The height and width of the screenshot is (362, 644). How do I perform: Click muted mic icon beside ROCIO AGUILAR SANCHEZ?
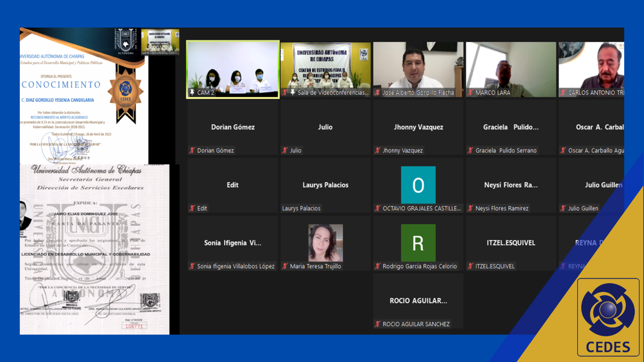point(378,324)
